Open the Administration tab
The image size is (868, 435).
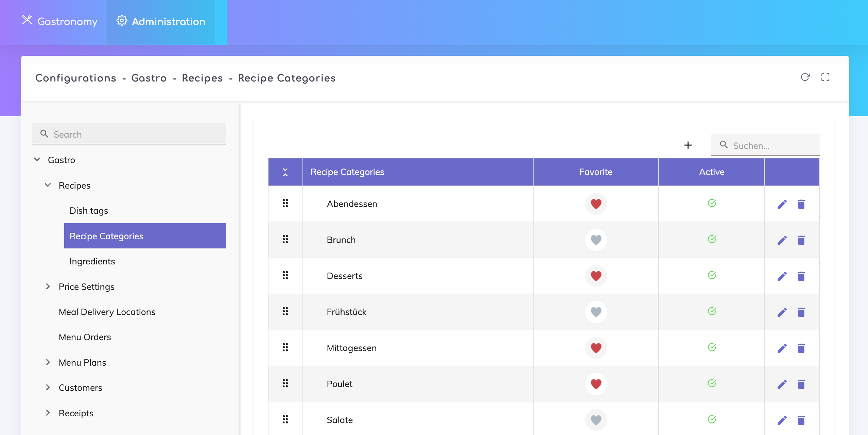click(x=161, y=22)
